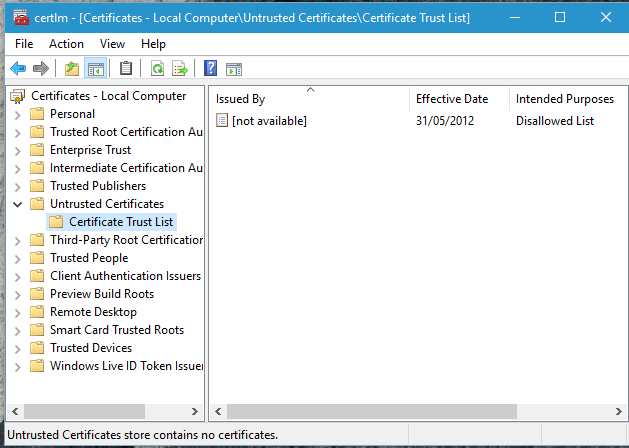629x448 pixels.
Task: Click the Back arrow toolbar icon
Action: pyautogui.click(x=17, y=69)
